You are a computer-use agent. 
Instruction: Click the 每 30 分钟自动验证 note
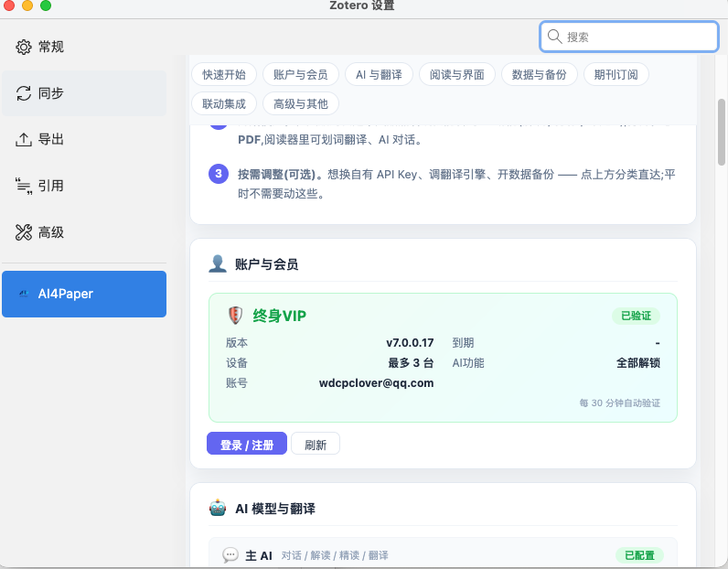click(x=619, y=403)
